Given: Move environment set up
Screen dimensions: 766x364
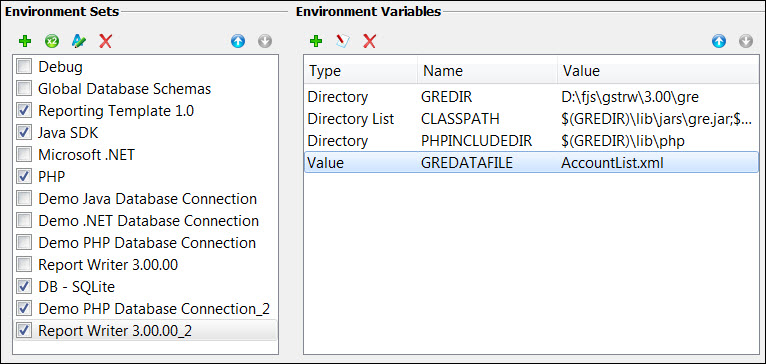Looking at the screenshot, I should 238,42.
